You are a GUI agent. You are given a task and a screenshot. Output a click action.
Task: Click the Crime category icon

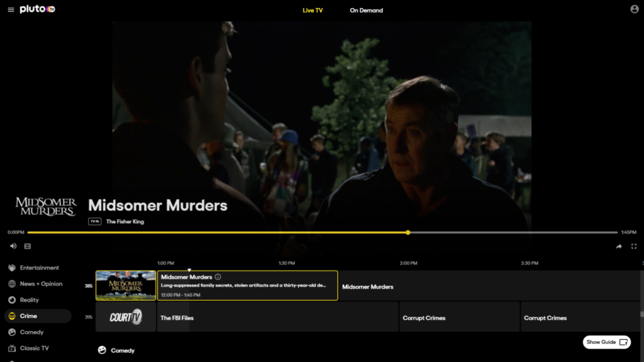12,316
